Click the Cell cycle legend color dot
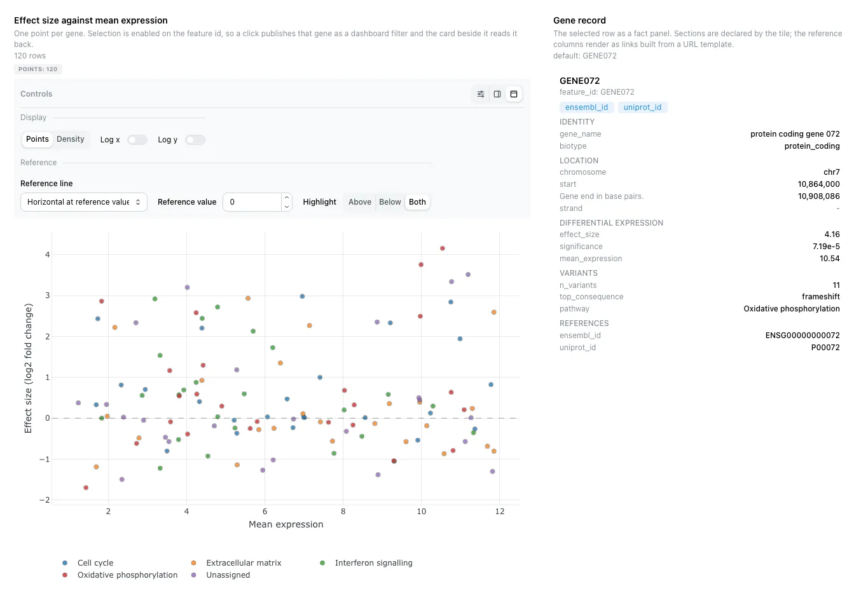This screenshot has height=605, width=868. pos(65,563)
